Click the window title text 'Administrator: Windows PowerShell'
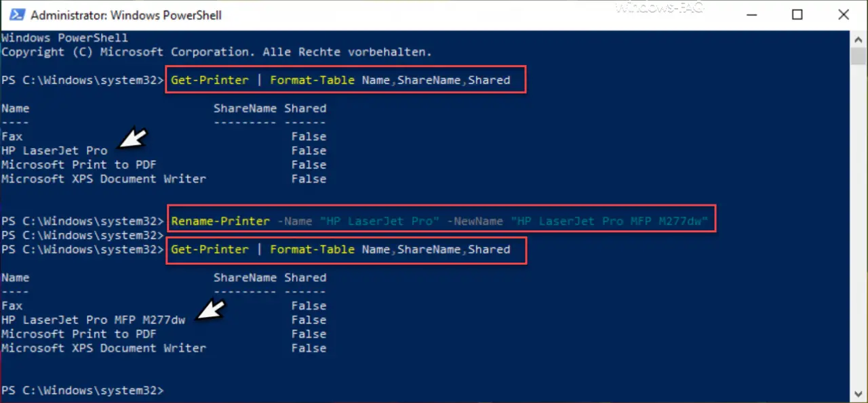Screen dimensions: 868x403 (126, 15)
